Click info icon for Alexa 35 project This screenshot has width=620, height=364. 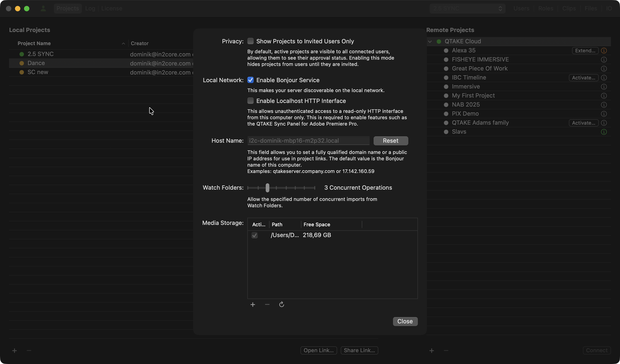pyautogui.click(x=604, y=51)
